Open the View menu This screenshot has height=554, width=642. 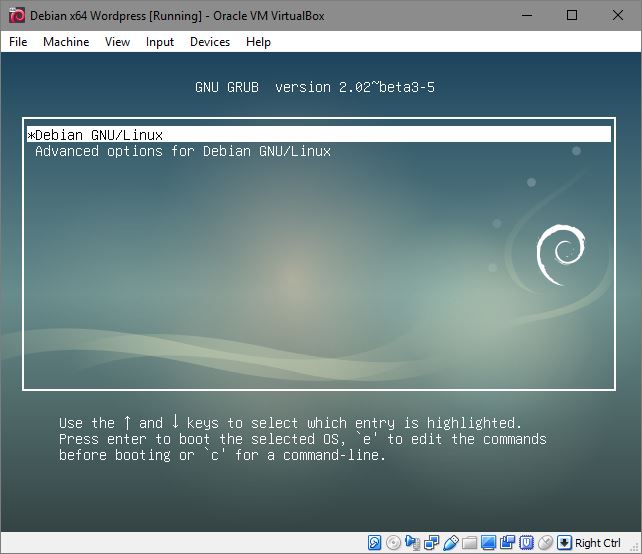117,42
